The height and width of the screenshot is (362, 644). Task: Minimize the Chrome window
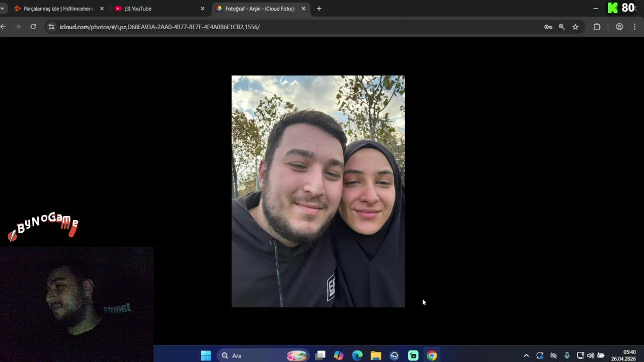(596, 9)
